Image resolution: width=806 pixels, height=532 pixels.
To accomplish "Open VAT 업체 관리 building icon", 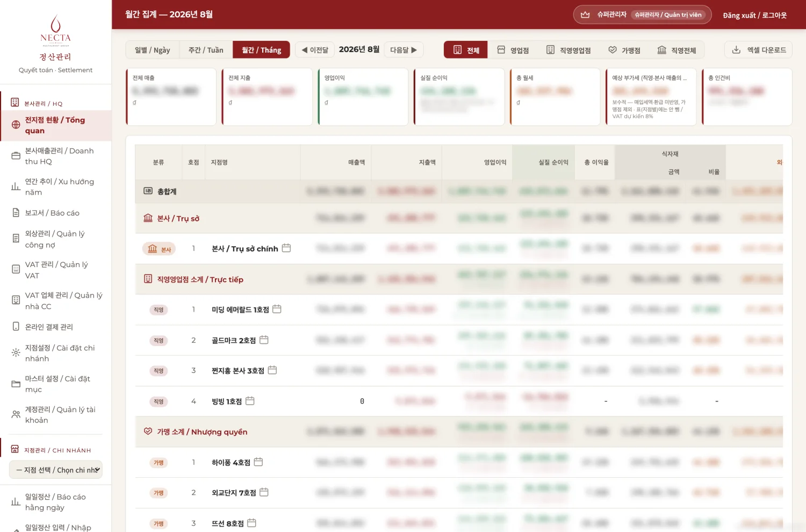I will (16, 300).
